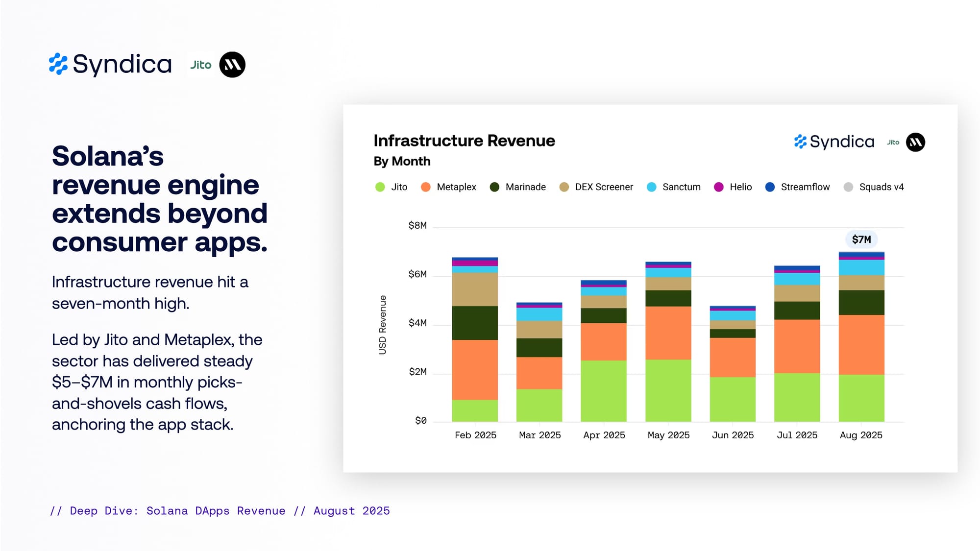Viewport: 980px width, 551px height.
Task: Click the $6M y-axis label
Action: point(417,274)
